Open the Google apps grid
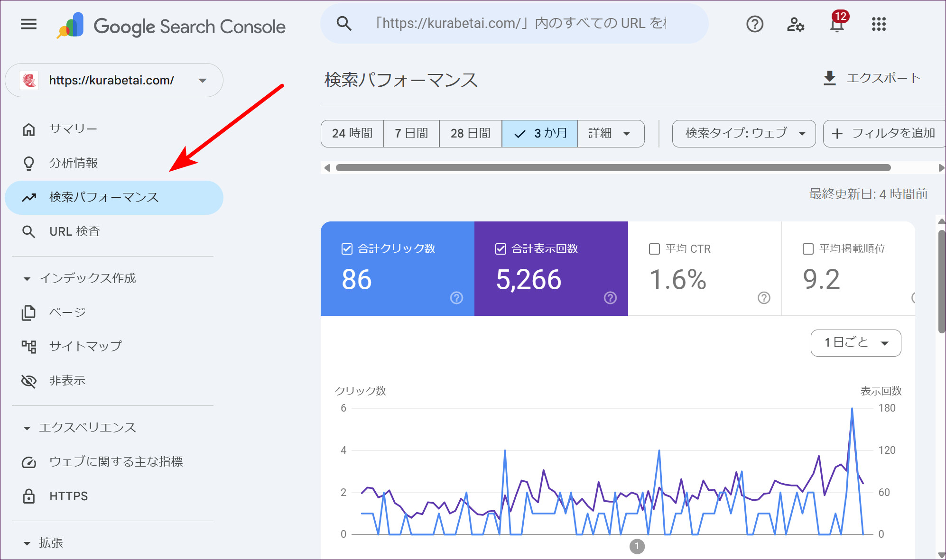This screenshot has height=560, width=946. [879, 24]
